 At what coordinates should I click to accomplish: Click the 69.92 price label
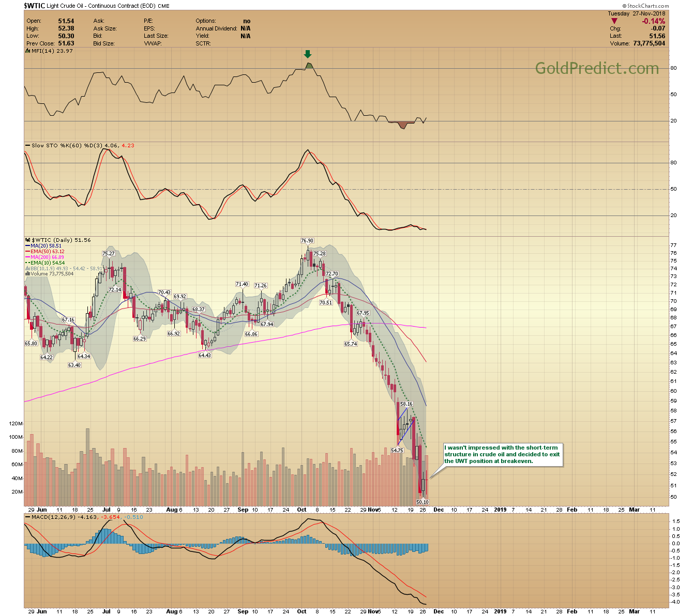[180, 297]
